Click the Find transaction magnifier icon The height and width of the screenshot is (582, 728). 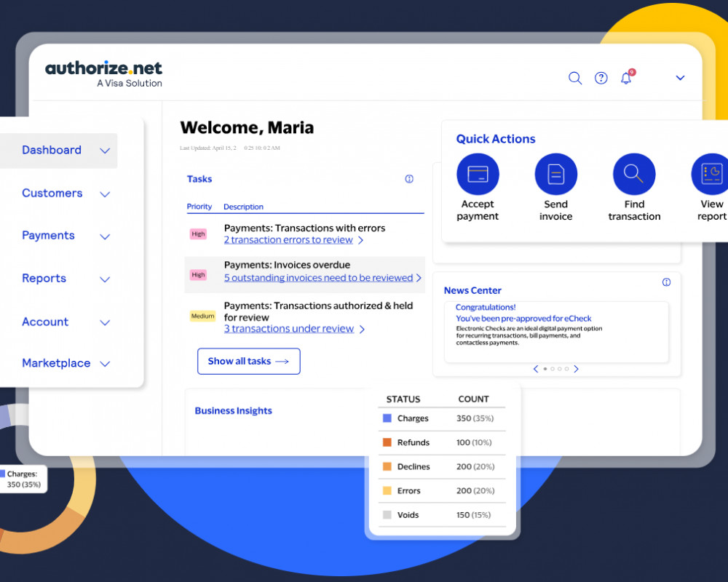tap(634, 174)
